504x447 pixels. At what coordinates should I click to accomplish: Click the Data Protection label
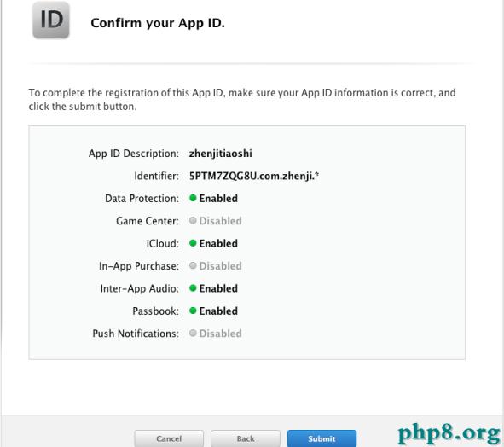pyautogui.click(x=142, y=199)
